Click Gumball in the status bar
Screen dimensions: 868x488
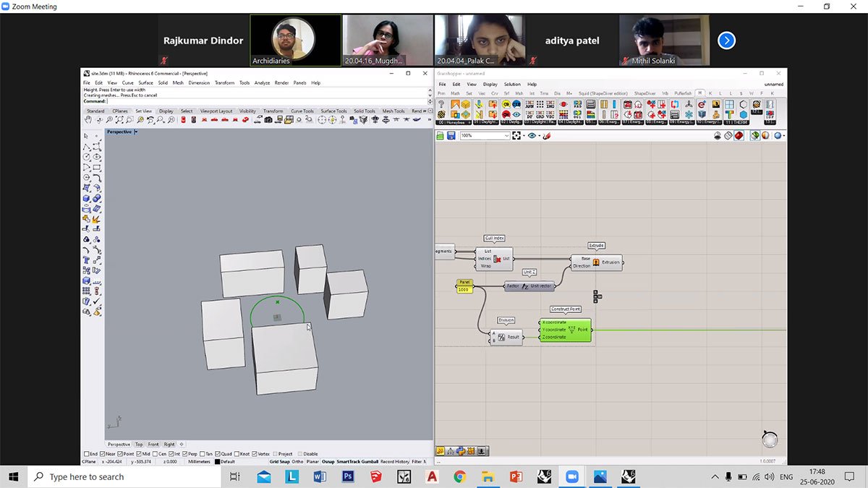click(370, 461)
